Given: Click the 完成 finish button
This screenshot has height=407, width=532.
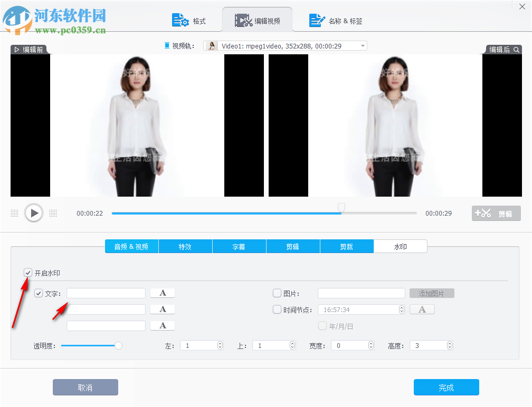Looking at the screenshot, I should (x=446, y=387).
